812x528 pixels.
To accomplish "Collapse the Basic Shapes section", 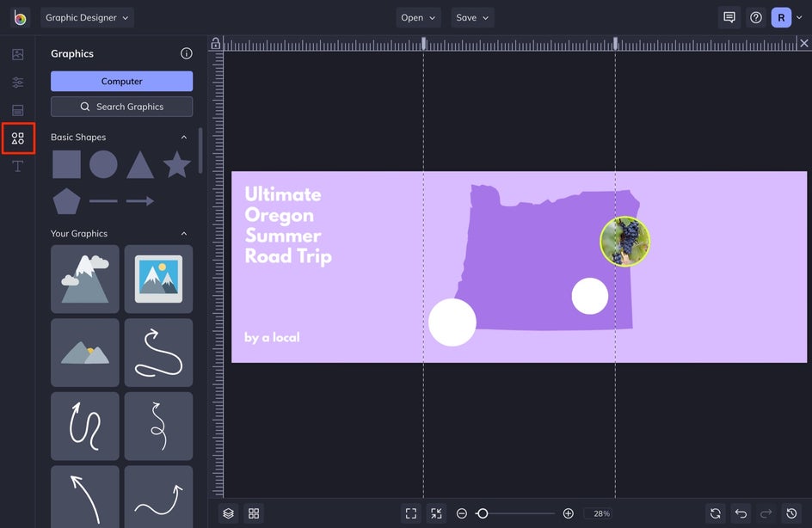I will pyautogui.click(x=184, y=138).
